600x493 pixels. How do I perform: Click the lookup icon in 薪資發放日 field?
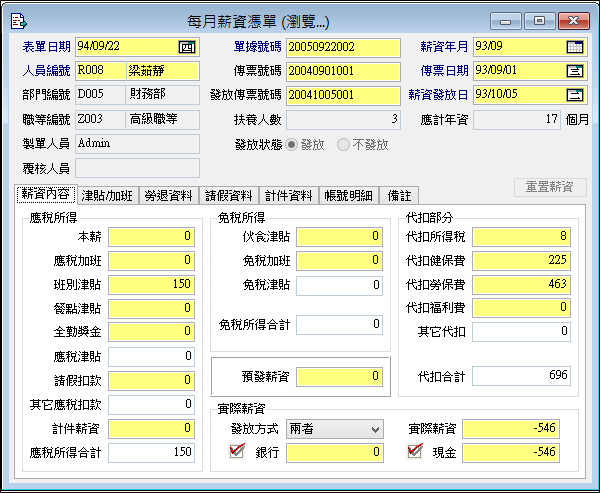pos(574,95)
